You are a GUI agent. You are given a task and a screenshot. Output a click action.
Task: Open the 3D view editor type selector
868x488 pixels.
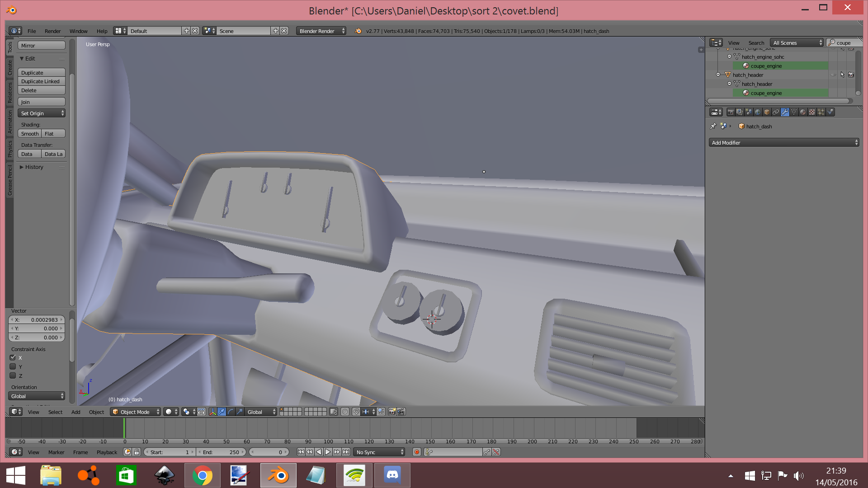point(16,412)
